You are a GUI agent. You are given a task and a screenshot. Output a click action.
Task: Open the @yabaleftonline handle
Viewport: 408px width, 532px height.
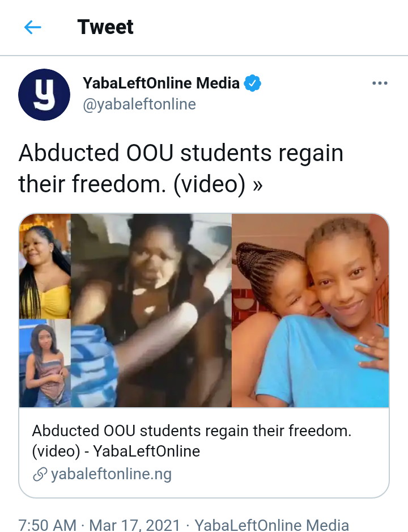click(x=139, y=104)
